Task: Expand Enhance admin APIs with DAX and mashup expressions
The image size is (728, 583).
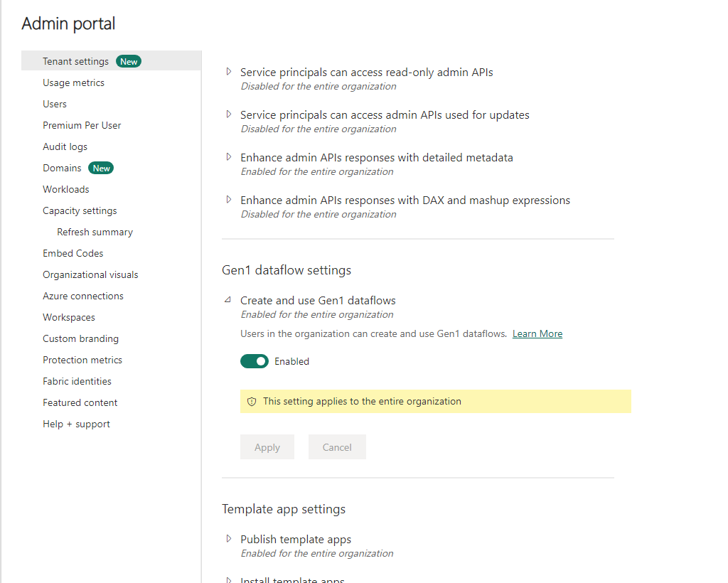Action: [x=228, y=200]
